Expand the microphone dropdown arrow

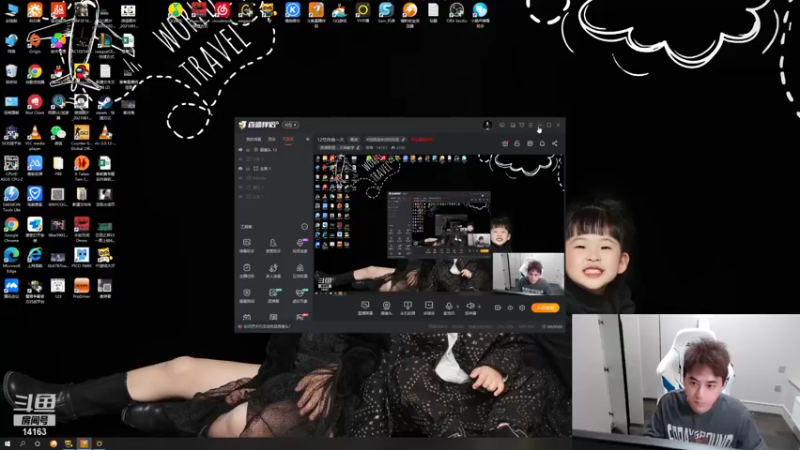(x=457, y=307)
